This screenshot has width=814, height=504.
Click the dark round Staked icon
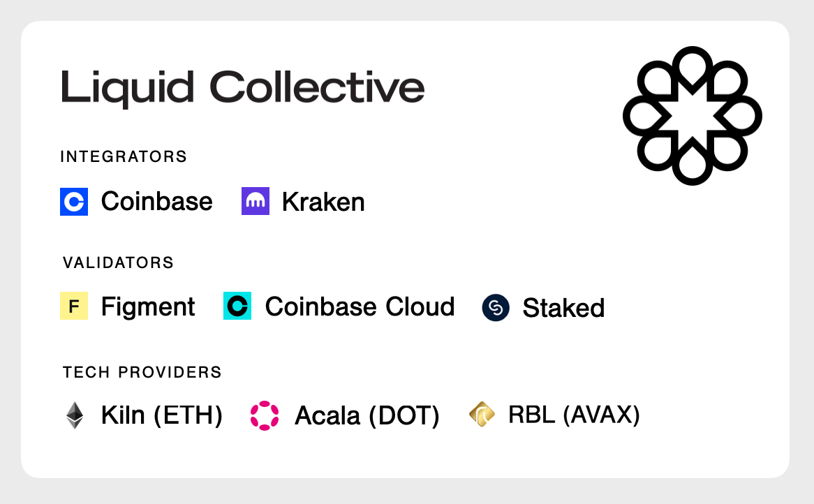(496, 308)
